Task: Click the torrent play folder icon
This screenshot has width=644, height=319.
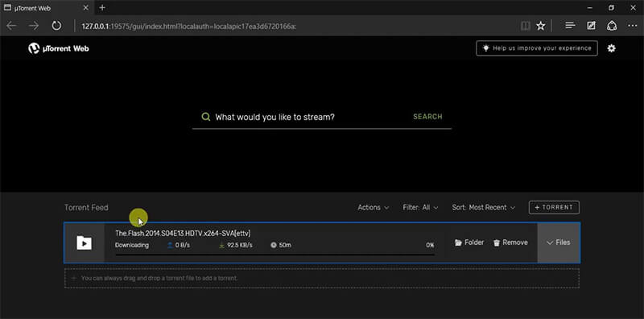Action: point(85,242)
